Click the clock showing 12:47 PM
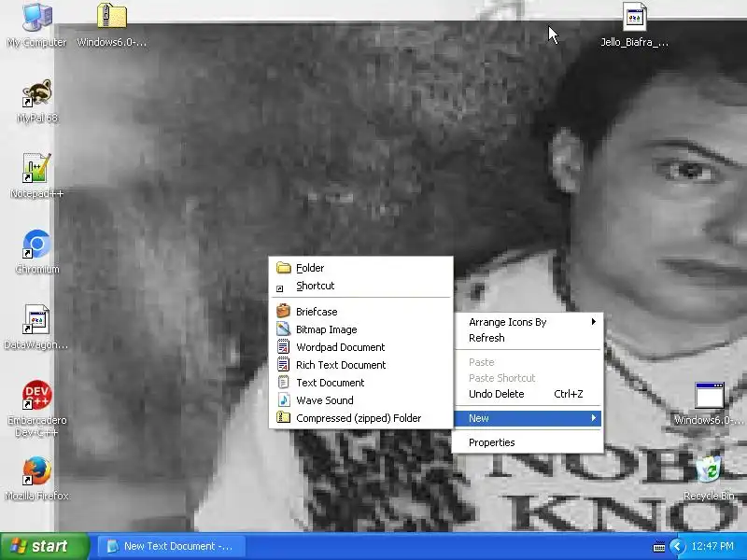This screenshot has width=747, height=560. 712,546
